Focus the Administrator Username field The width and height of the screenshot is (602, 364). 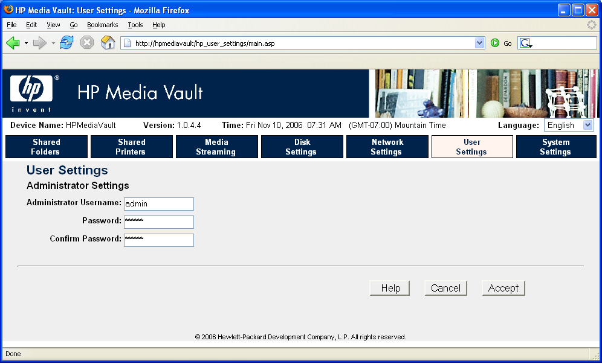[158, 204]
